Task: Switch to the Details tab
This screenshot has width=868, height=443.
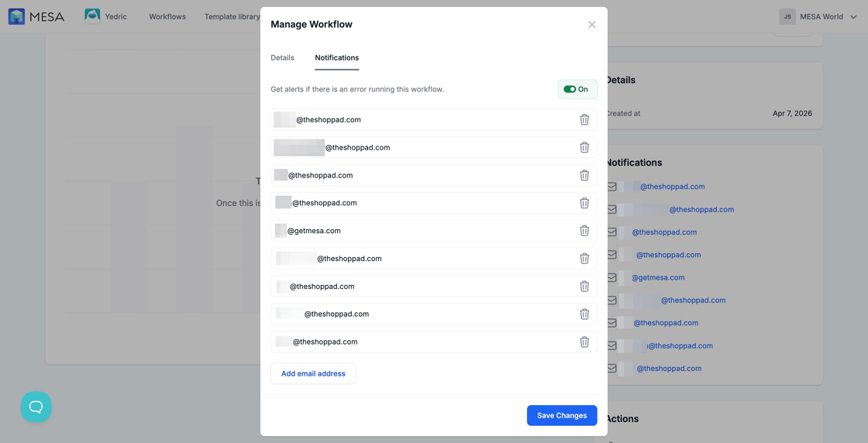Action: pos(282,58)
